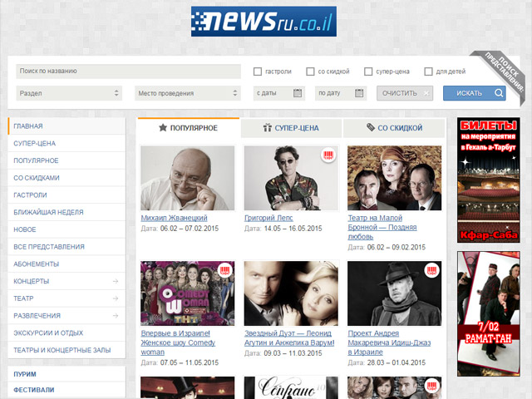The height and width of the screenshot is (399, 532).
Task: Click the arrow icon next to РАЗВЛЕЧЕНИЯ
Action: (116, 316)
